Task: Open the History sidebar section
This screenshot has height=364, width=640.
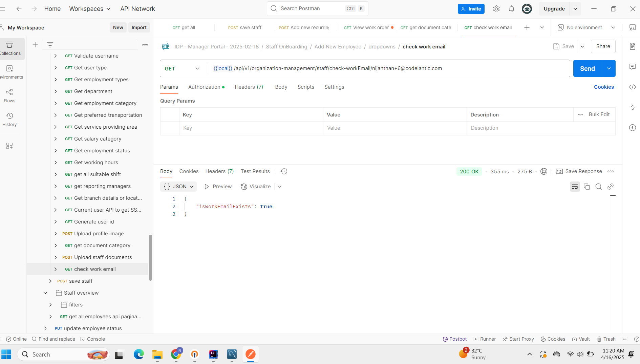Action: [9, 120]
